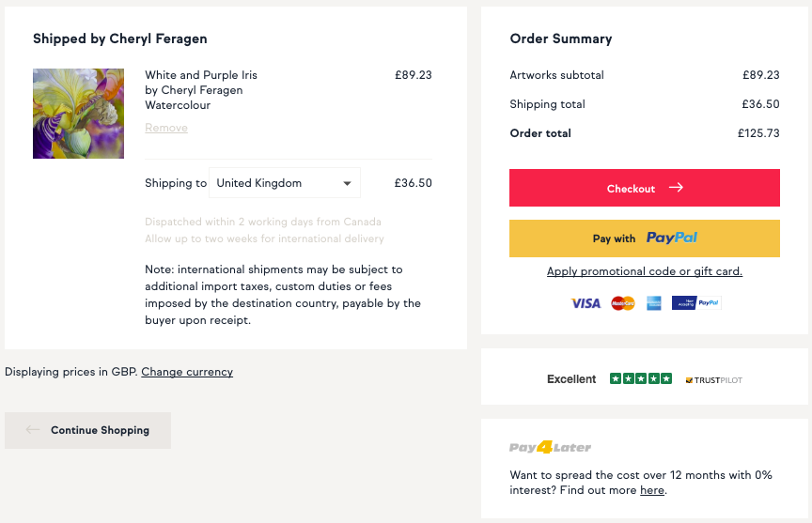Apply promotional code or gift card
This screenshot has width=812, height=523.
tap(645, 271)
